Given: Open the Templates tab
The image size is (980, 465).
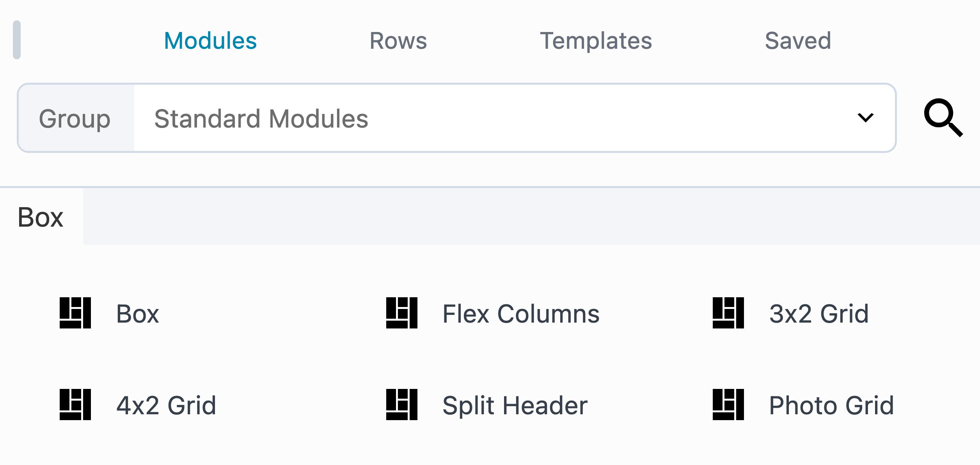Looking at the screenshot, I should click(597, 40).
